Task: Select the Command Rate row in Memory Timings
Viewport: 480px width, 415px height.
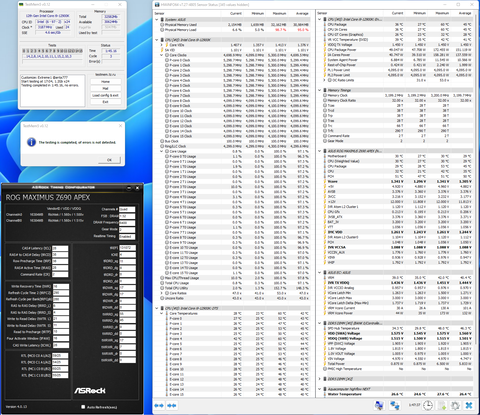Action: (397, 136)
